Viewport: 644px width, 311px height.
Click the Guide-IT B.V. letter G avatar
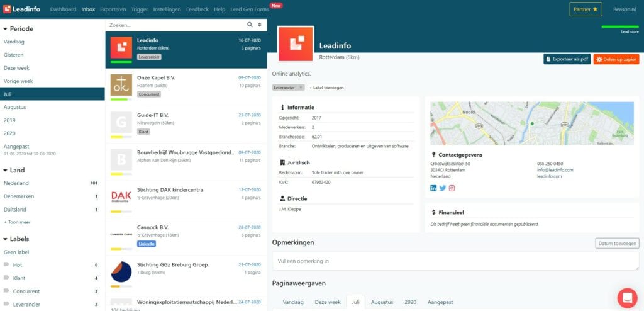pos(121,122)
